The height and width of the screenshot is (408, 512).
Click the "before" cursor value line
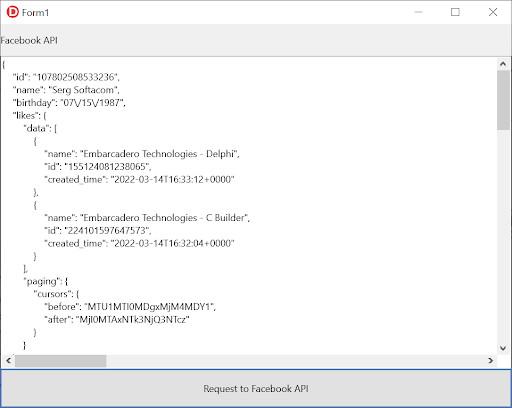[130, 307]
